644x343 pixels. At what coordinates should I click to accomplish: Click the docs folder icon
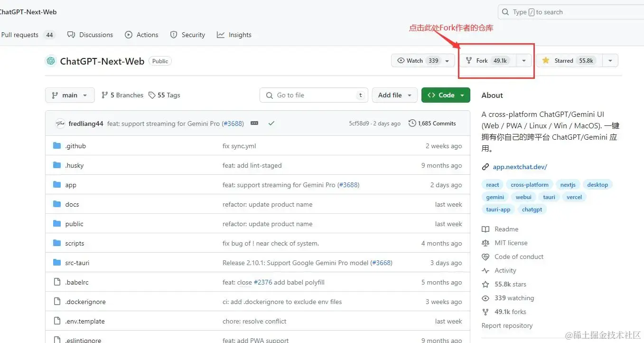tap(57, 204)
